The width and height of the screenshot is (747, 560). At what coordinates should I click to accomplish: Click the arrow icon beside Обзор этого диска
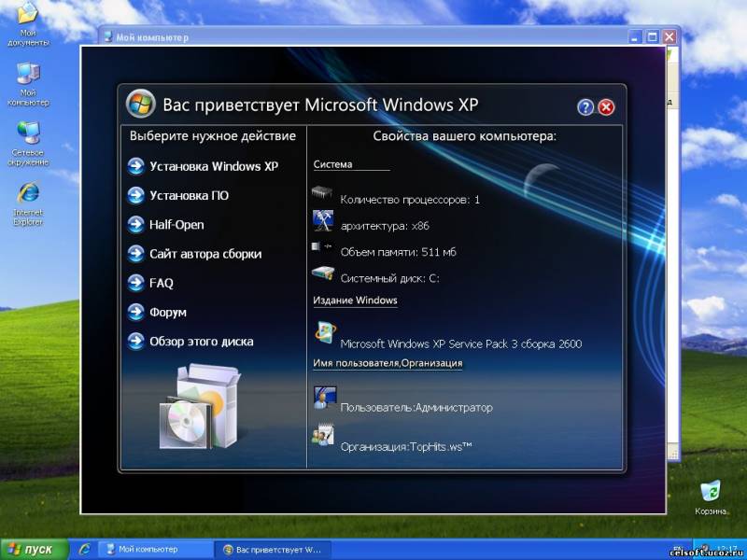point(135,342)
